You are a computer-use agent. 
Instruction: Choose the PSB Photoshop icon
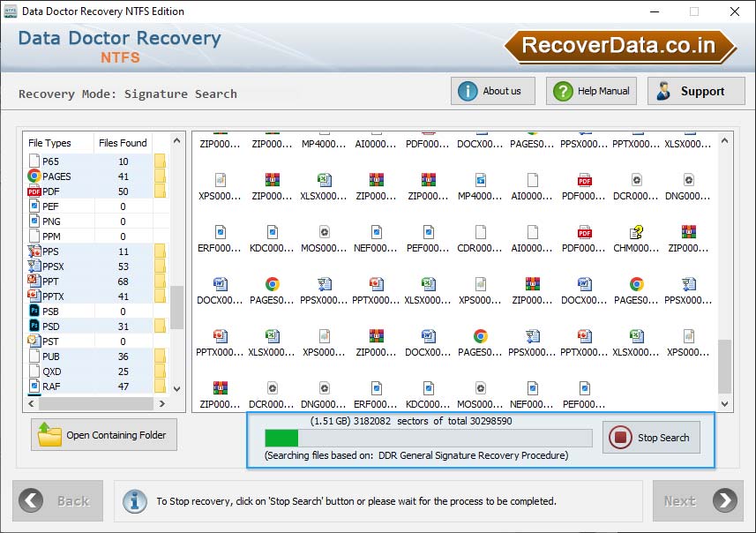click(x=34, y=312)
